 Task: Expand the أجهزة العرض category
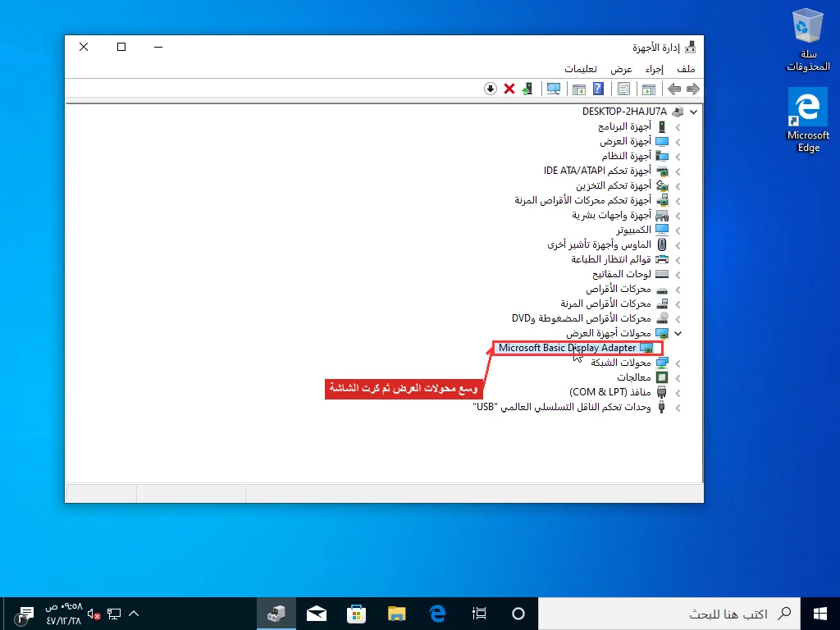tap(678, 142)
